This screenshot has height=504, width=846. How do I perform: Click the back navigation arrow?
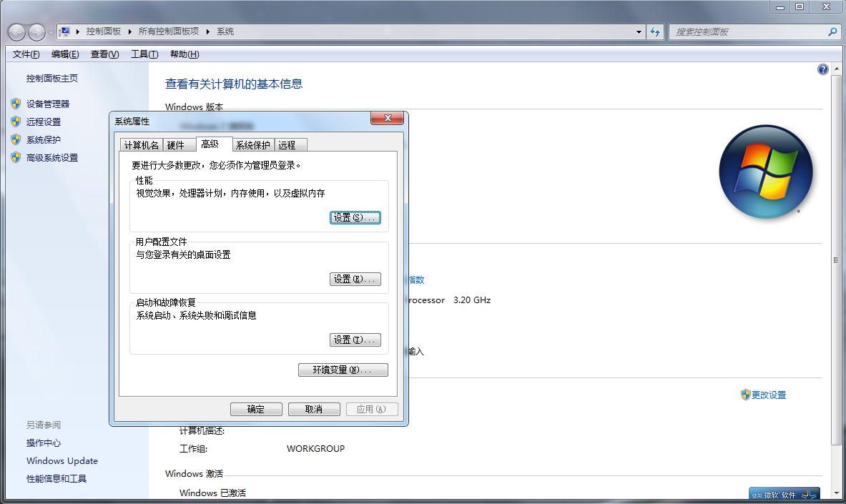click(x=15, y=31)
